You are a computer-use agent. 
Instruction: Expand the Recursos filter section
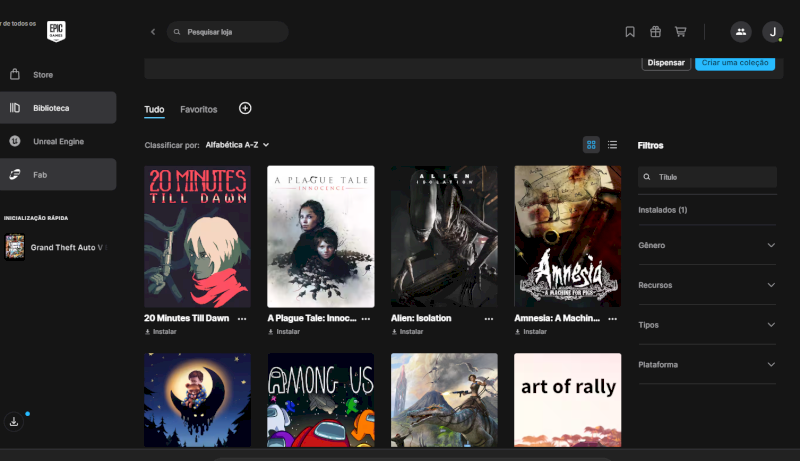coord(706,285)
